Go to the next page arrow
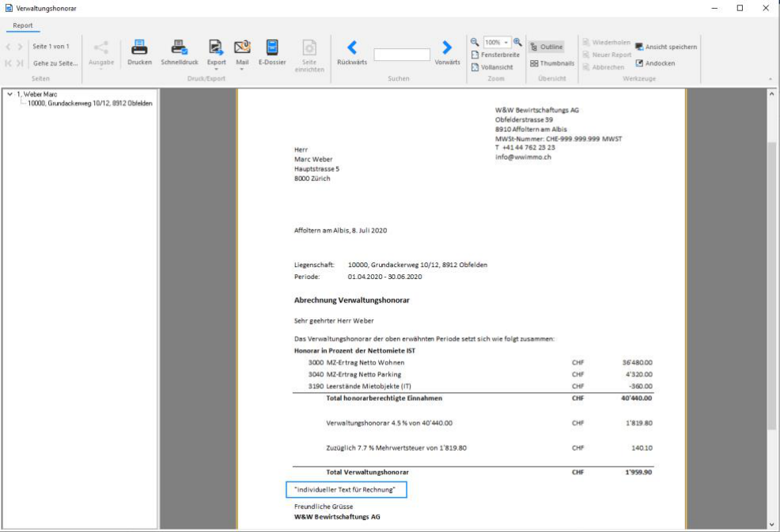 tap(20, 47)
